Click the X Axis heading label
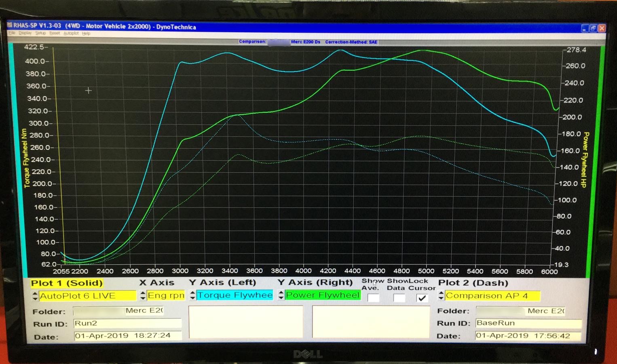This screenshot has height=364, width=617. click(x=156, y=283)
